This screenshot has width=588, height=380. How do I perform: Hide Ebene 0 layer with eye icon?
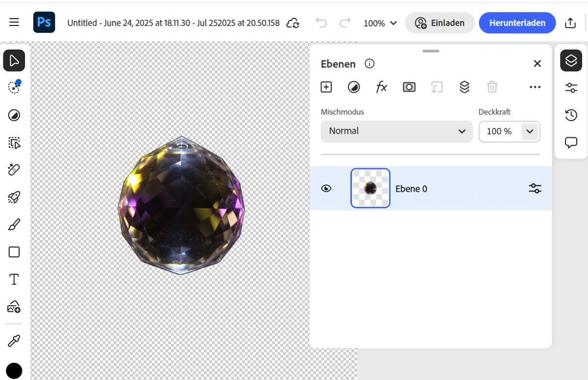[x=326, y=188]
